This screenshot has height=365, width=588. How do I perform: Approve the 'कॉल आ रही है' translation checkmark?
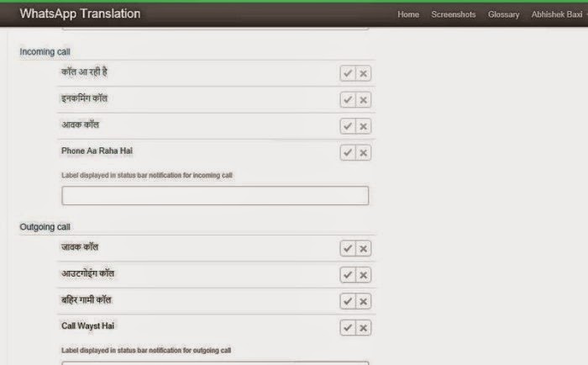pyautogui.click(x=348, y=73)
